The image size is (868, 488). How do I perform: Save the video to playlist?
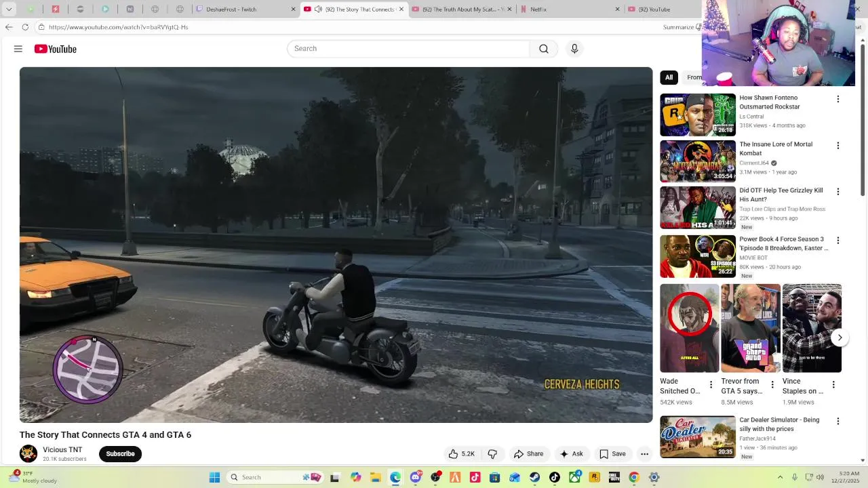(x=612, y=454)
